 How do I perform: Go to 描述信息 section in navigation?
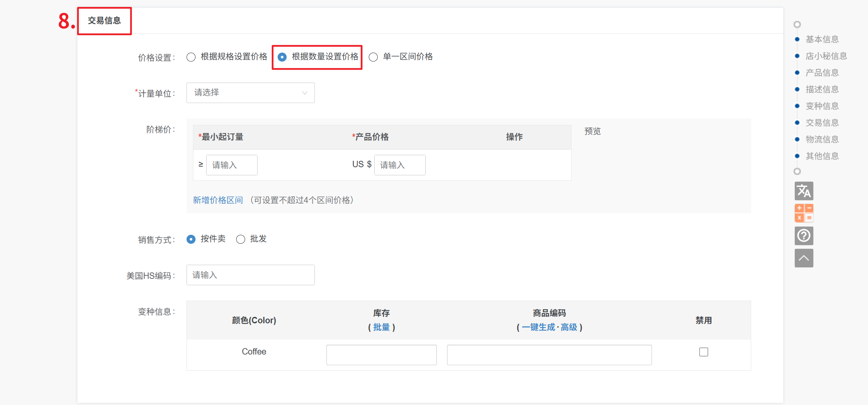pos(822,89)
